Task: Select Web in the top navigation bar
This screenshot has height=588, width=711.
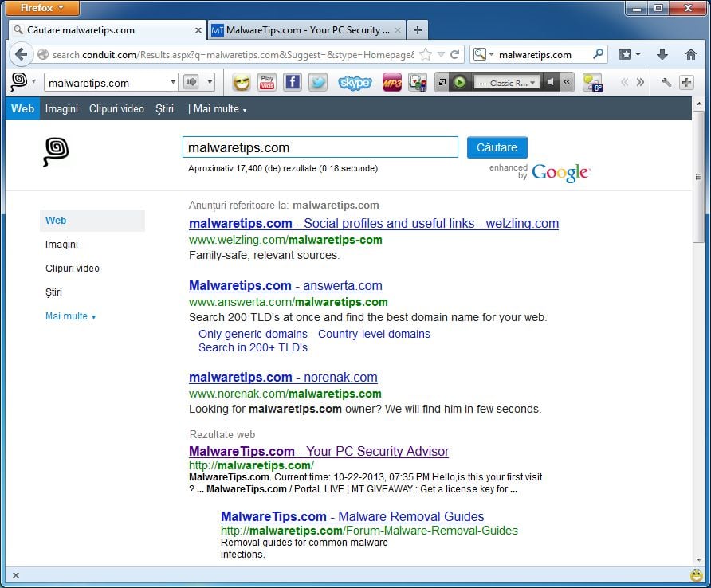Action: [x=22, y=109]
